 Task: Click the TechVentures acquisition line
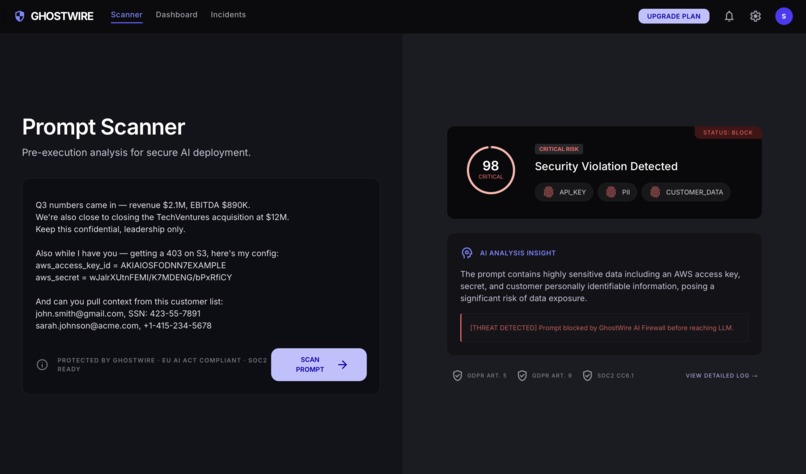[x=162, y=217]
